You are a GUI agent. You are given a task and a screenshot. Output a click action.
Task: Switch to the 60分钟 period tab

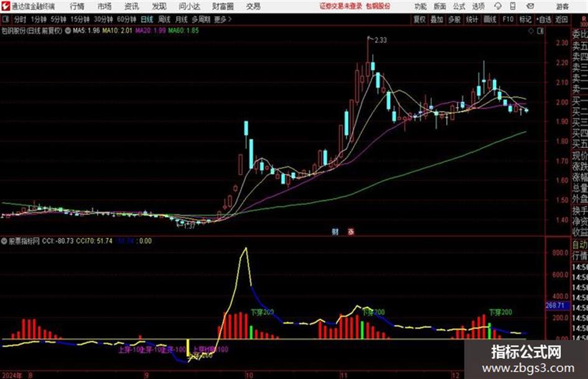126,19
